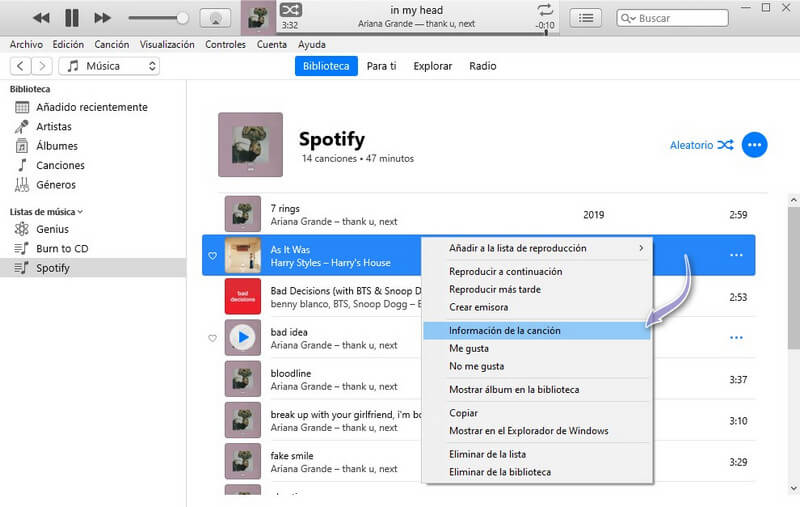Viewport: 800px width, 507px height.
Task: Choose Crear emisora
Action: [537, 307]
